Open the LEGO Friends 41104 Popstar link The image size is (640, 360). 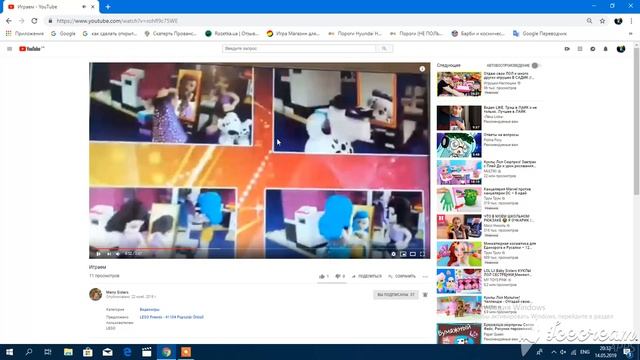(x=171, y=317)
